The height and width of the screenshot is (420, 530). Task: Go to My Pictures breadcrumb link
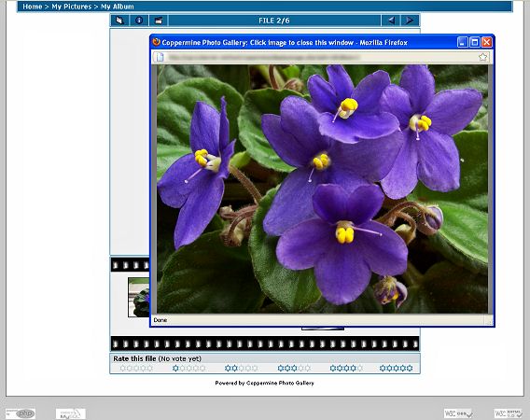71,7
